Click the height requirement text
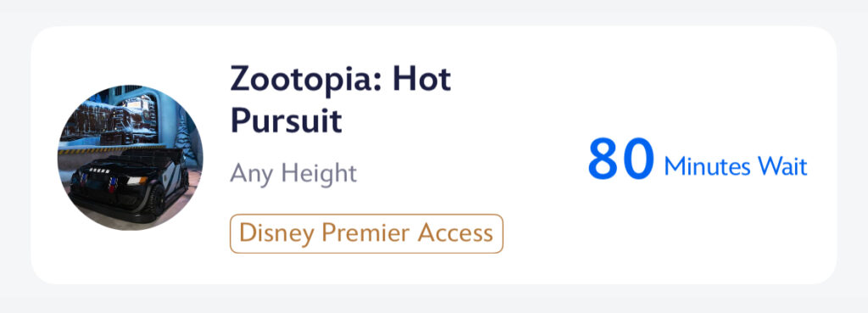 293,173
